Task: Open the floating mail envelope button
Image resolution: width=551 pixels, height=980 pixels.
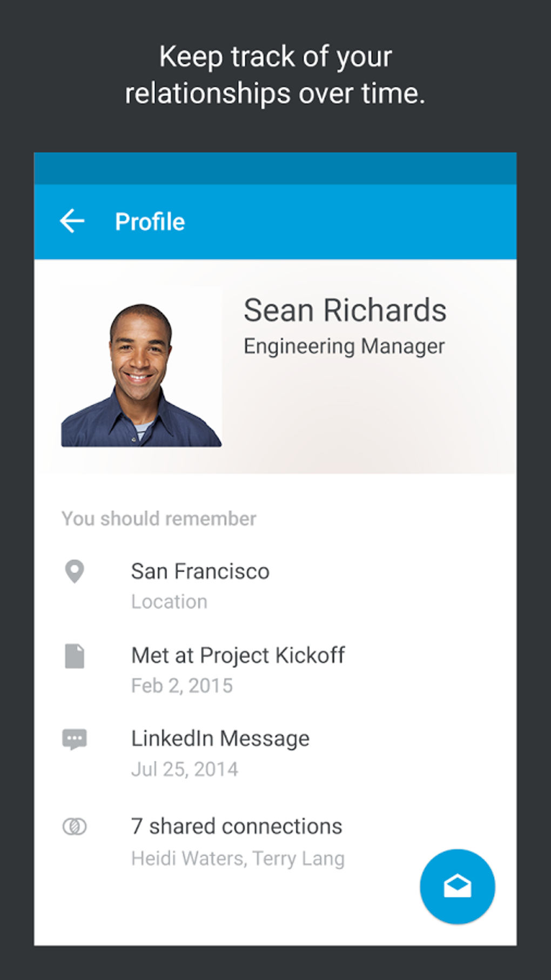Action: (x=457, y=887)
